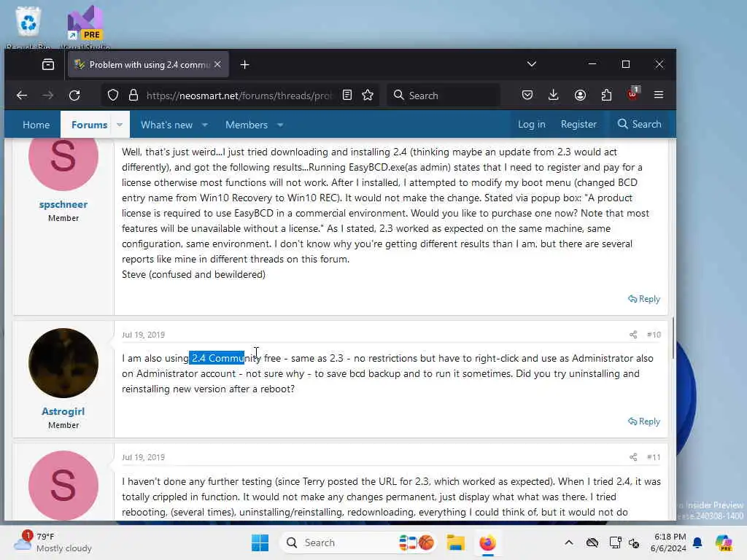Select the Forums nav tab
The image size is (747, 560).
click(x=90, y=125)
